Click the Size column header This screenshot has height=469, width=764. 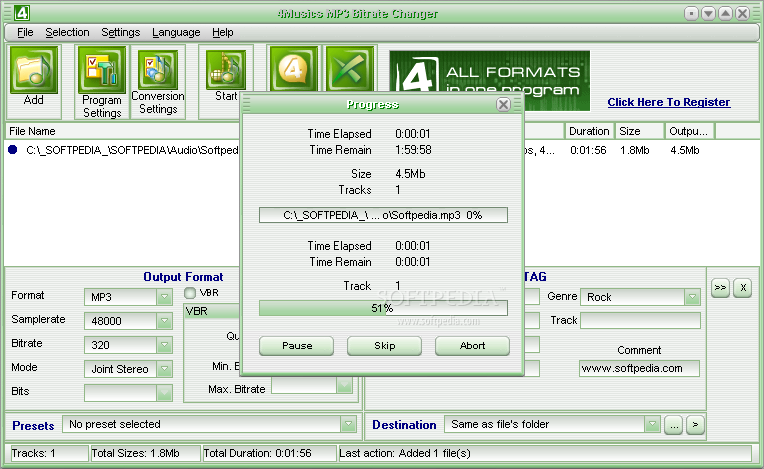639,131
